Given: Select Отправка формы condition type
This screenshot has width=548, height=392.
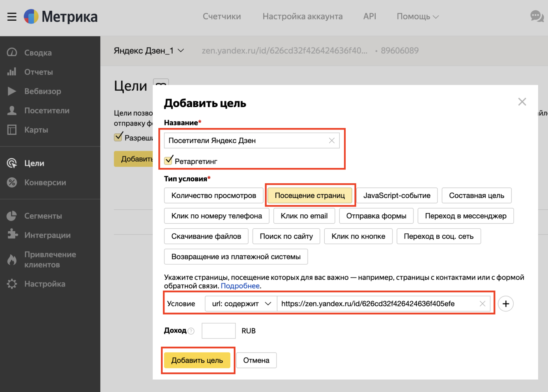Looking at the screenshot, I should [x=376, y=216].
